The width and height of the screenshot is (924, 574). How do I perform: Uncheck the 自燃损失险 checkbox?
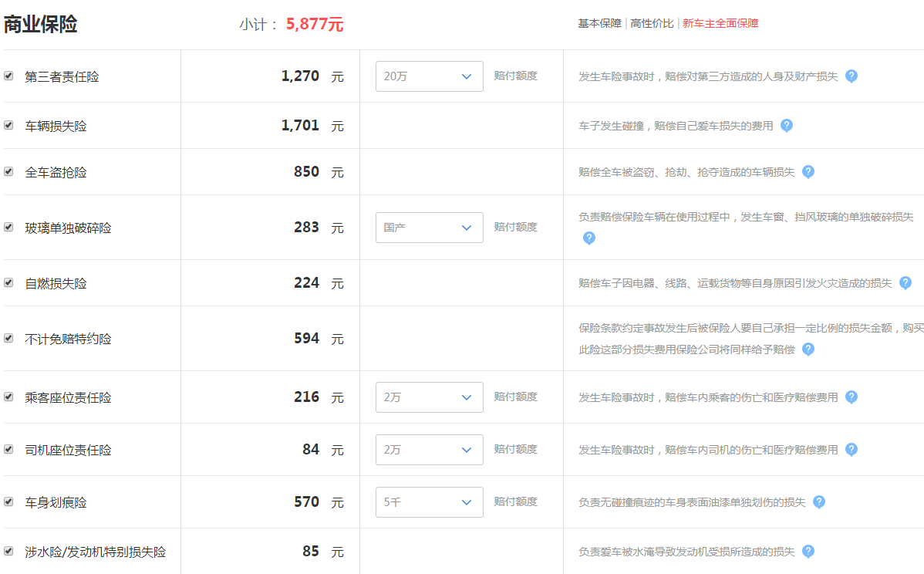click(8, 283)
